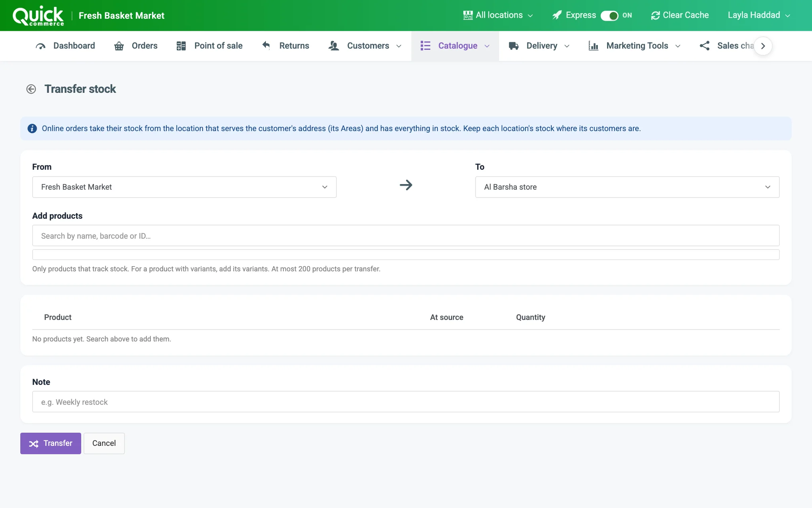Click the Quick commerce logo
The height and width of the screenshot is (508, 812).
tap(38, 16)
